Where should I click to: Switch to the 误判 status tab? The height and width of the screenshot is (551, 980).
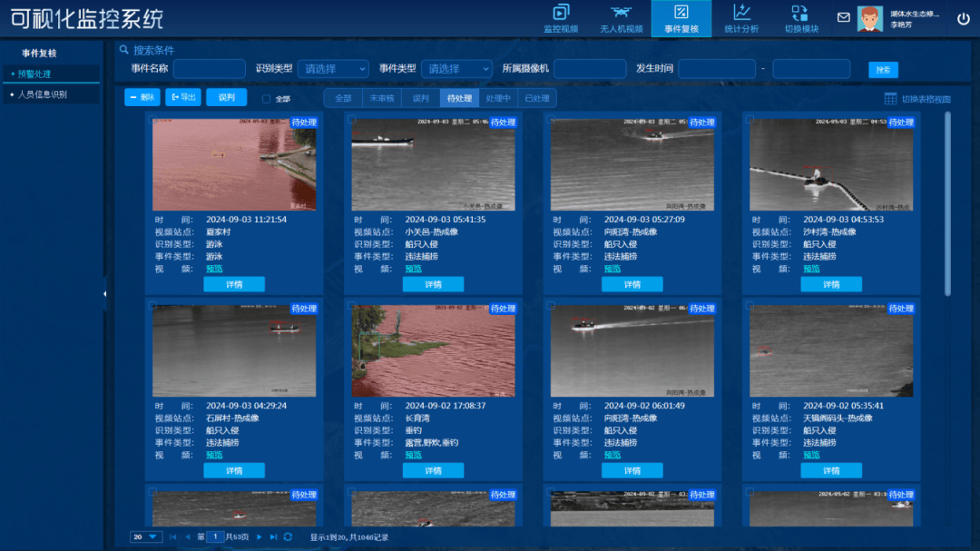point(421,98)
